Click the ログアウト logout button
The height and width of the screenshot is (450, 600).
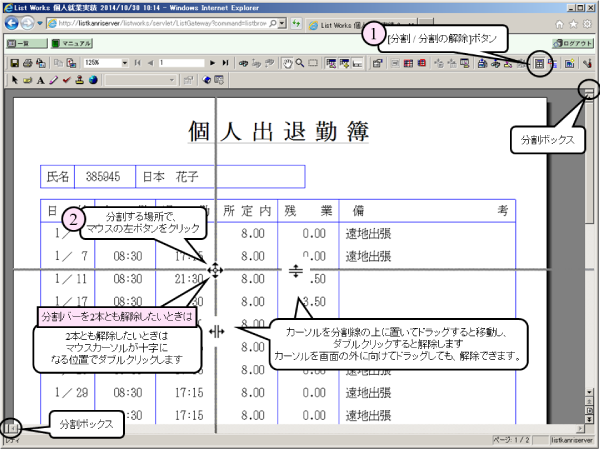[572, 43]
